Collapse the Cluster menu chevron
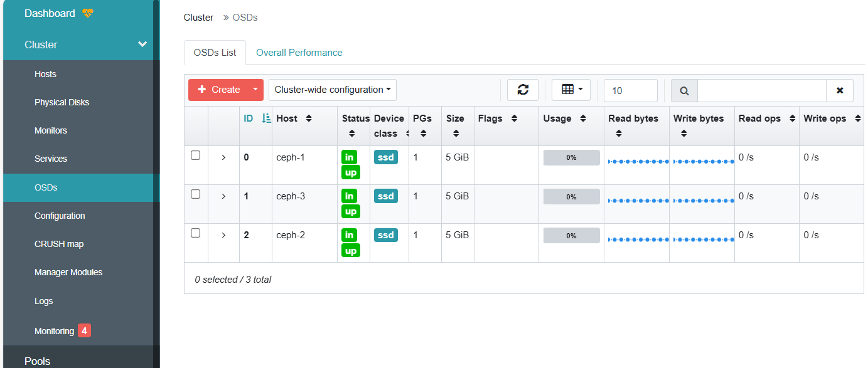 click(142, 44)
